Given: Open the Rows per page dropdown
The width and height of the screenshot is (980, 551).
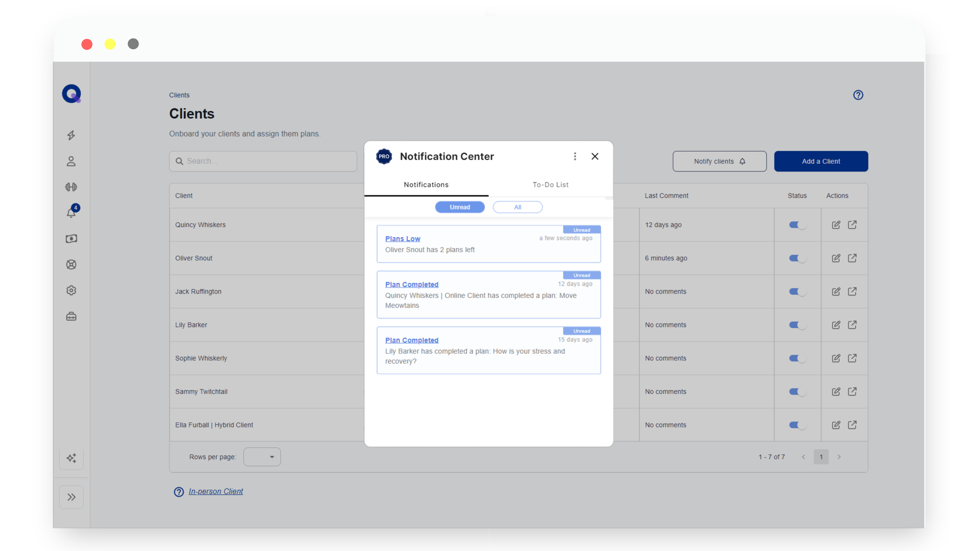Looking at the screenshot, I should pyautogui.click(x=262, y=457).
